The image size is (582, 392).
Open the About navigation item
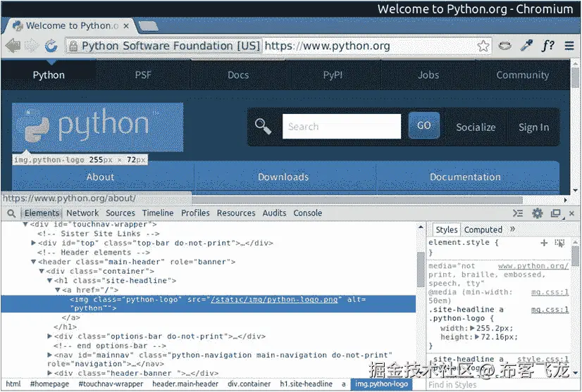coord(100,177)
